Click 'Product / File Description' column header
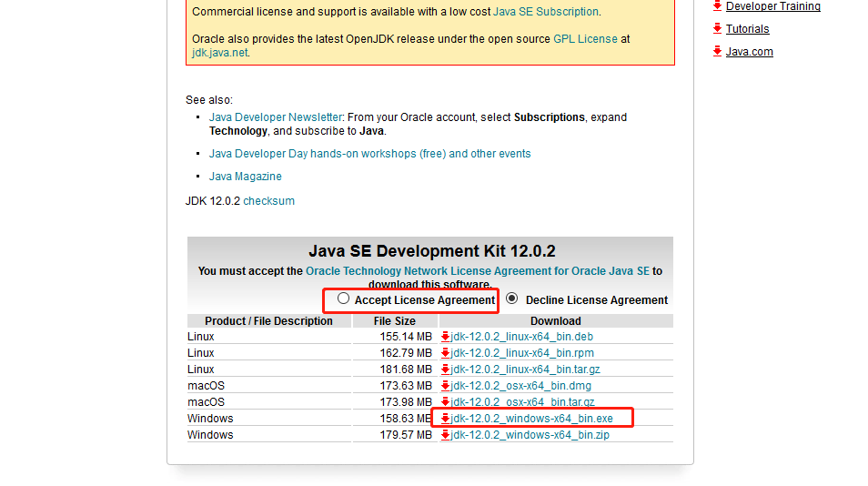 click(x=269, y=321)
